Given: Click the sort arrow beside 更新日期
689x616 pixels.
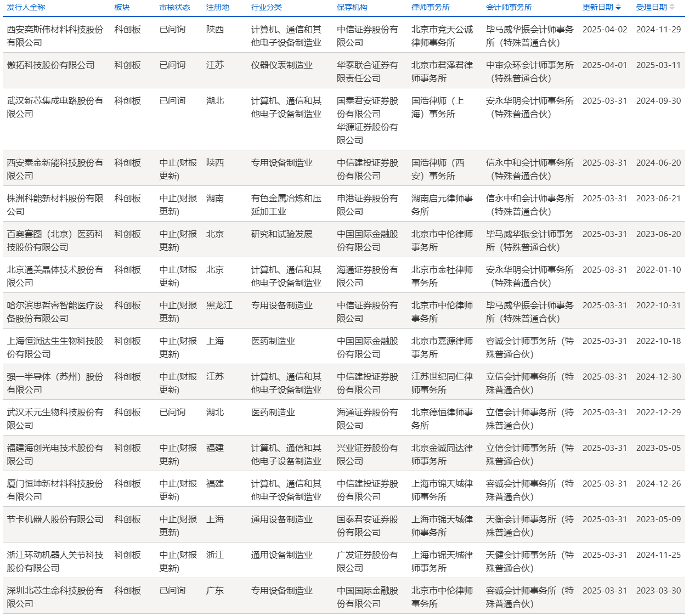Looking at the screenshot, I should pyautogui.click(x=618, y=8).
